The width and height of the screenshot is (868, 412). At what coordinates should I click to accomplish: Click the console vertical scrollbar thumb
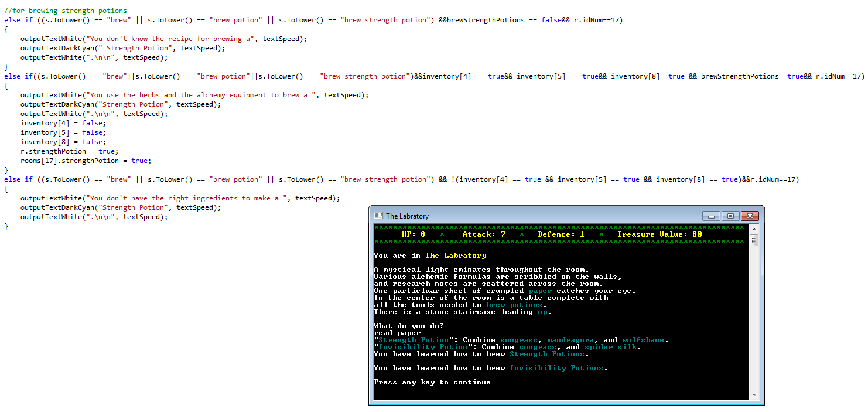(754, 240)
